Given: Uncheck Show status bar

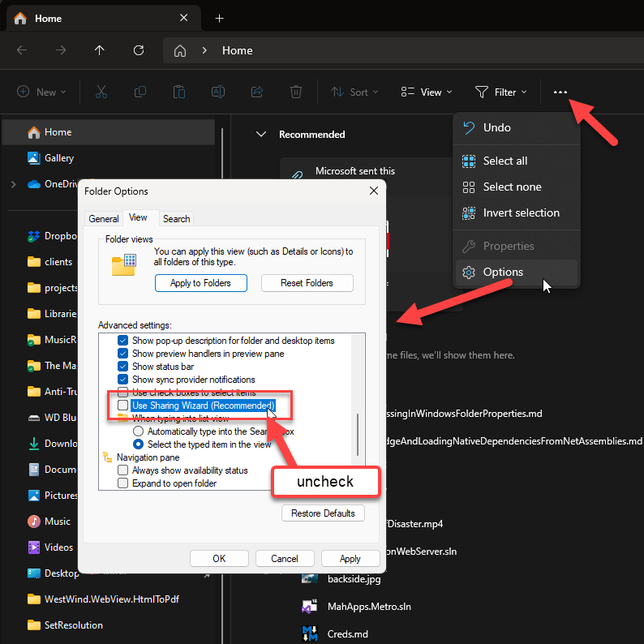Looking at the screenshot, I should point(122,367).
